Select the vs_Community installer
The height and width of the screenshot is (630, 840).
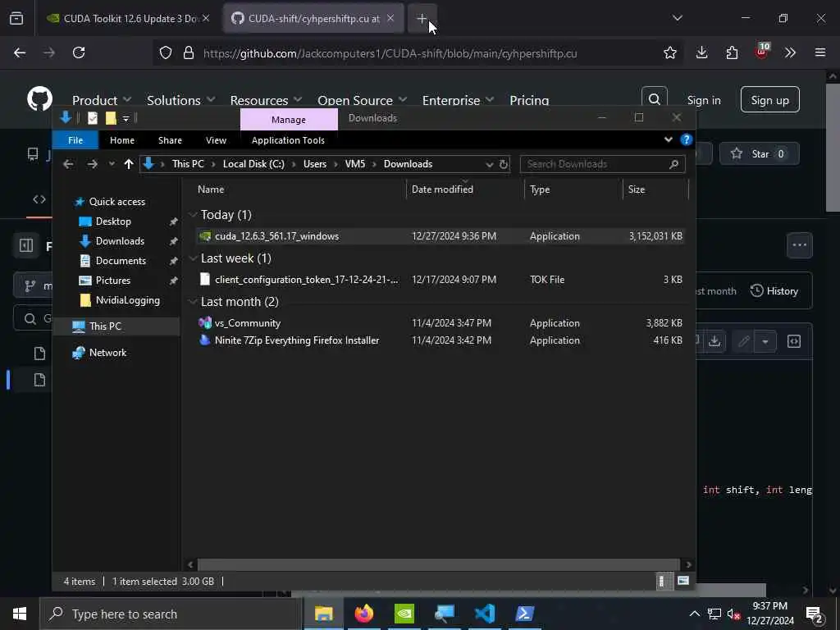[x=440, y=323]
